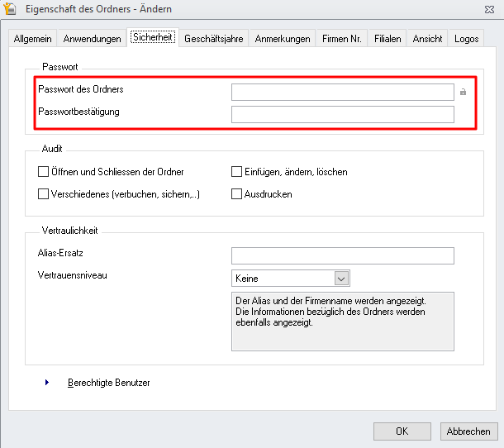The height and width of the screenshot is (448, 504).
Task: Check Verschiedenes (verbuchen, sichern,..)
Action: pos(43,194)
